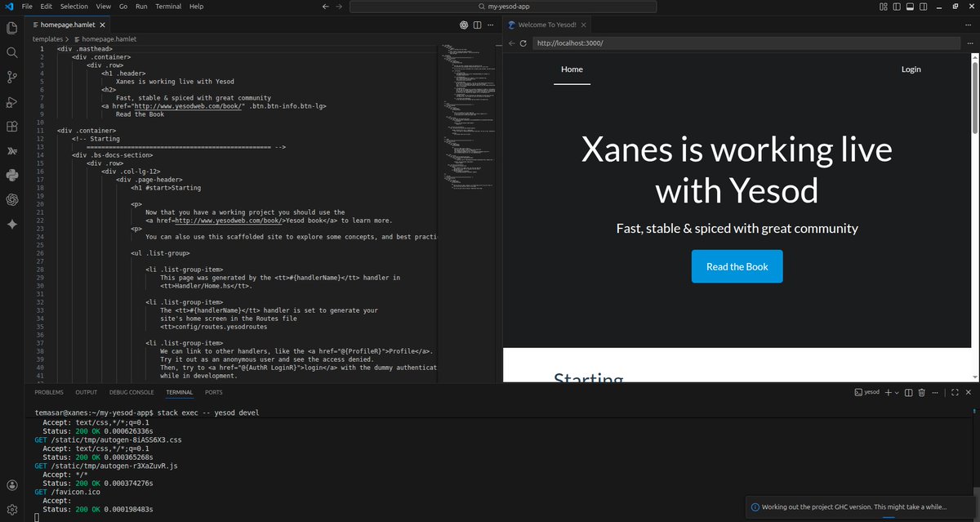
Task: Switch to the Debug Console tab
Action: [x=131, y=392]
